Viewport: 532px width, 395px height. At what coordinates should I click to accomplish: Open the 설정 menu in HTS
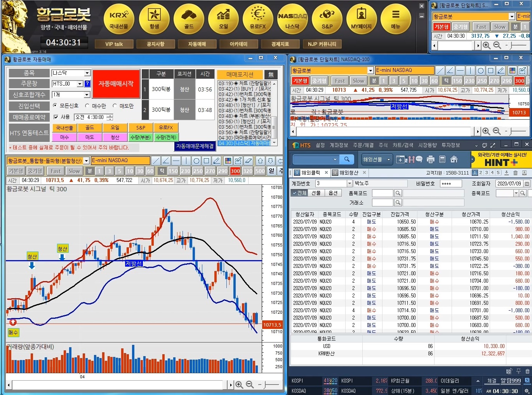320,145
